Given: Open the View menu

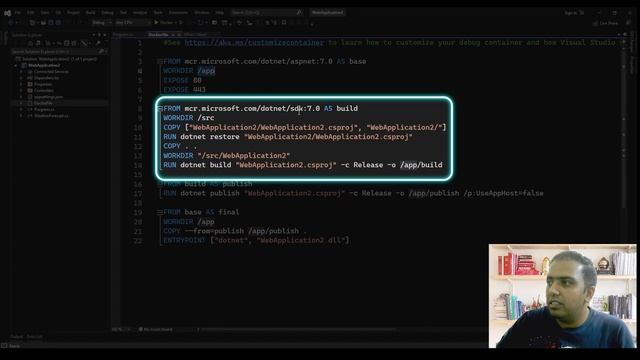Looking at the screenshot, I should click(44, 13).
